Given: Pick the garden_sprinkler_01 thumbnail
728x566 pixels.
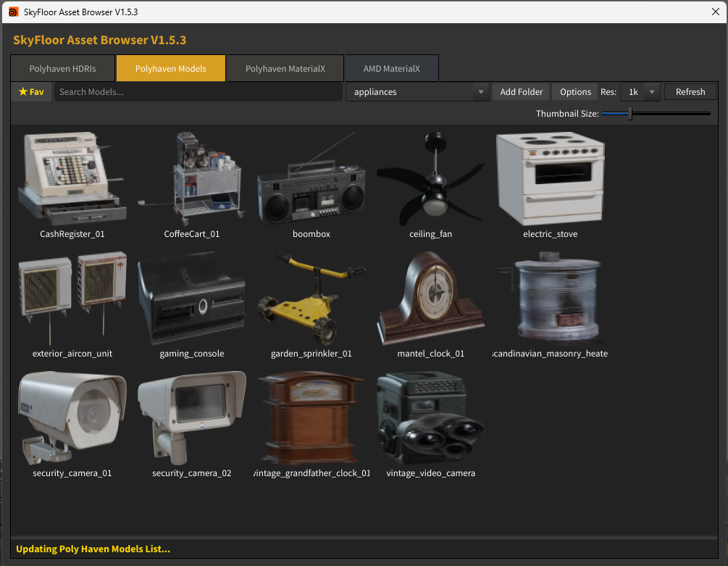Looking at the screenshot, I should pyautogui.click(x=311, y=298).
